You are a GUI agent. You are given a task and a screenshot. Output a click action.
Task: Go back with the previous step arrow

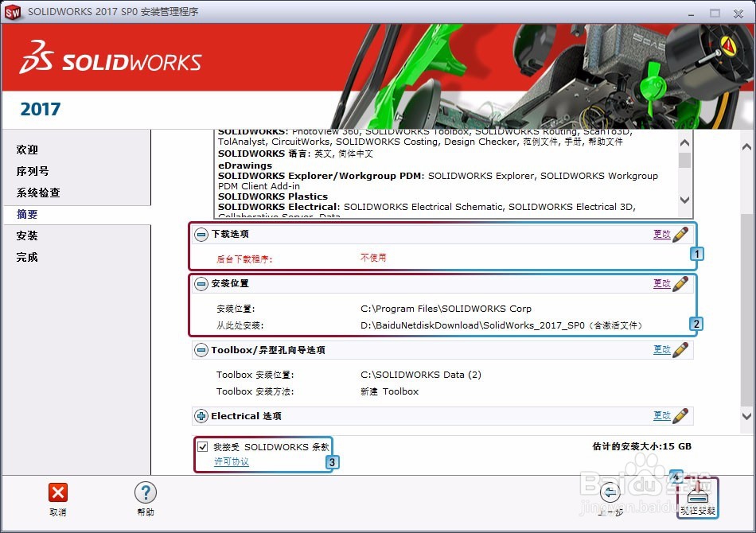pyautogui.click(x=610, y=493)
